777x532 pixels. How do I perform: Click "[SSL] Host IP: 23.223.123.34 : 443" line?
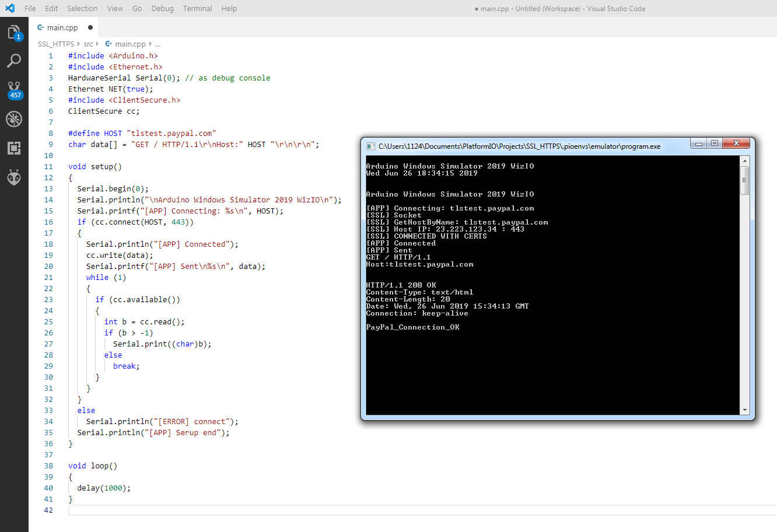pos(445,229)
